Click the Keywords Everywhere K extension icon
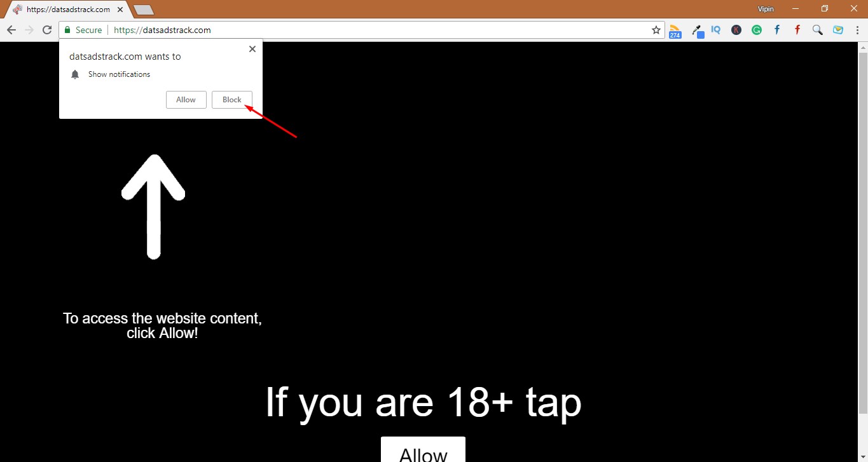The height and width of the screenshot is (462, 868). coord(736,30)
